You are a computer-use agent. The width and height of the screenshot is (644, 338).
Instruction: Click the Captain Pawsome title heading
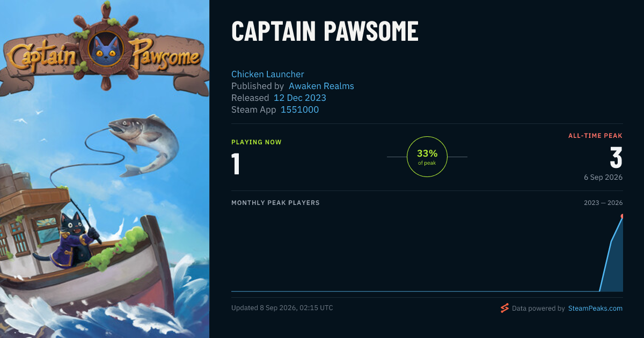tap(325, 32)
